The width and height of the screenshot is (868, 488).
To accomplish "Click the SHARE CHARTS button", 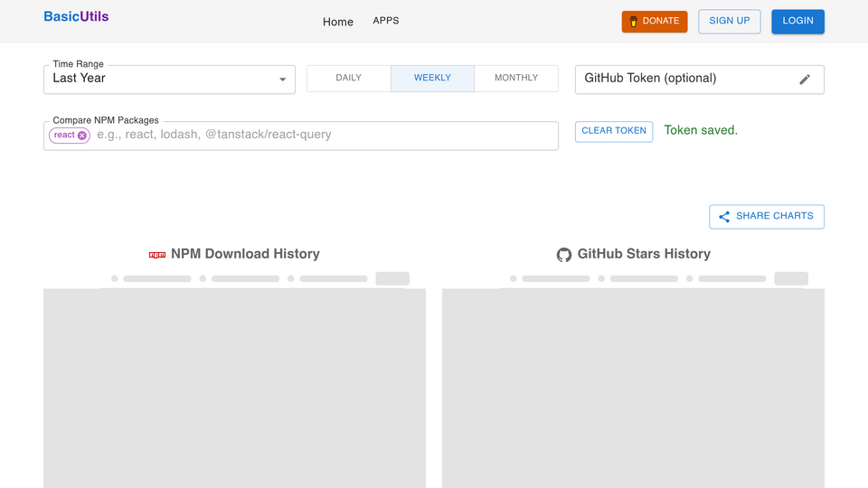I will pyautogui.click(x=767, y=216).
